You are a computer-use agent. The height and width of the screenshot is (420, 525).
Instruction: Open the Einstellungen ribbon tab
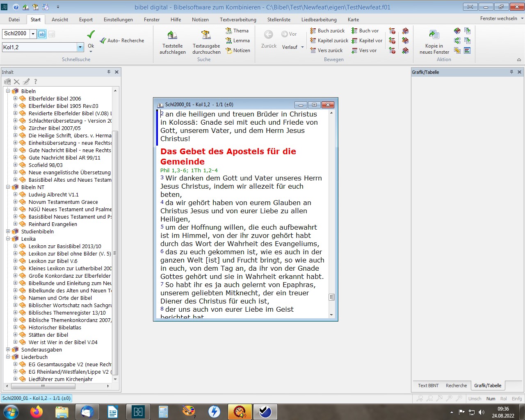[118, 20]
